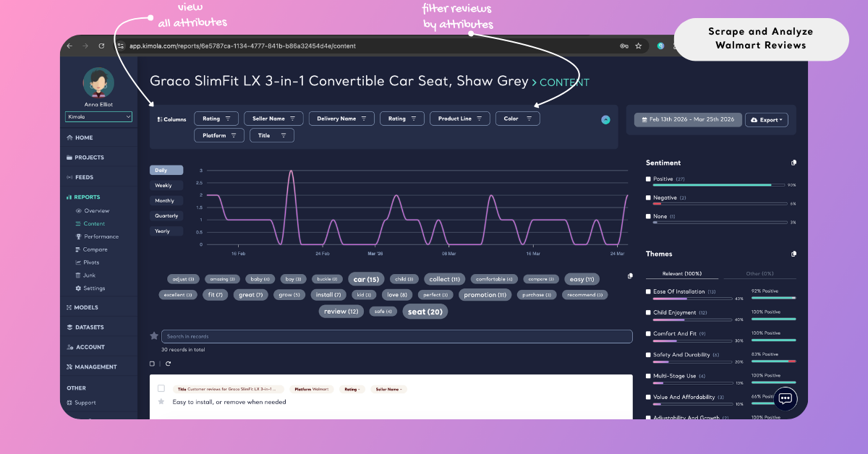Check the Value And Affordability theme

click(x=648, y=397)
